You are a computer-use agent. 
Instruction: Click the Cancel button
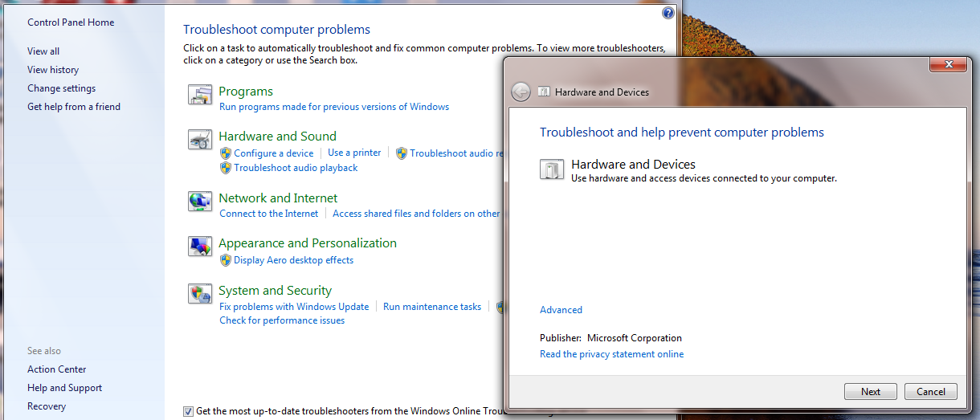pos(931,392)
